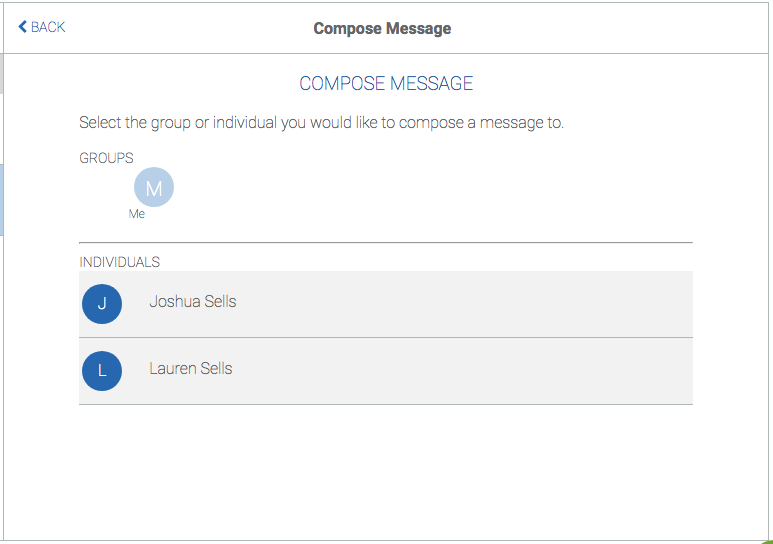Click the BACK link text
The width and height of the screenshot is (773, 544).
pos(48,27)
